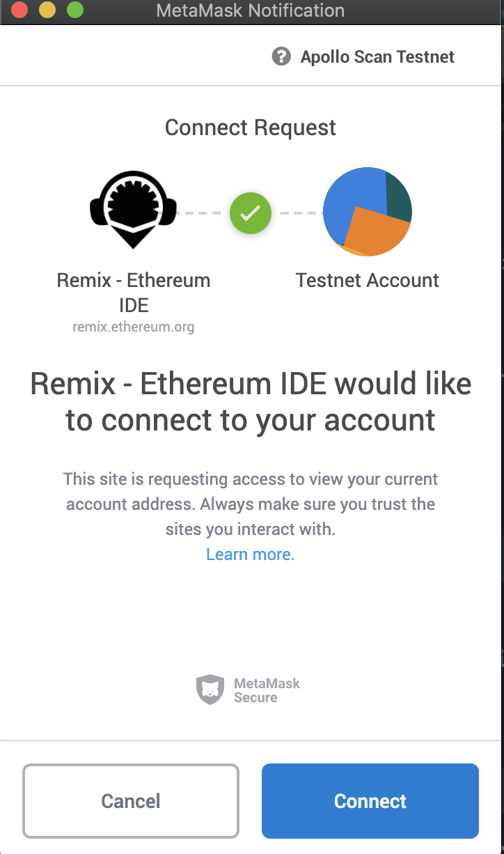Click the help question mark icon
The height and width of the screenshot is (854, 504).
[281, 56]
